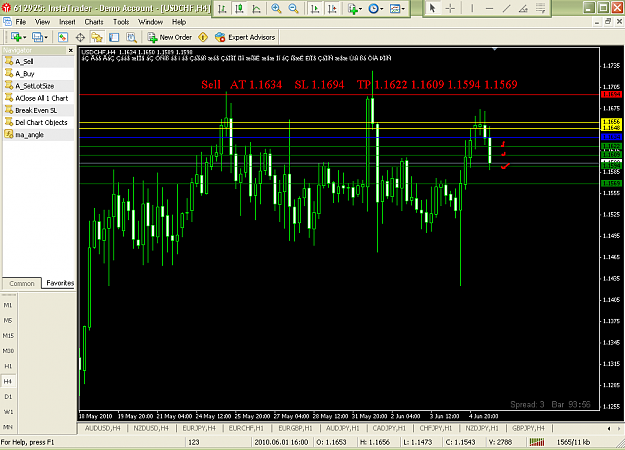Open the Indicators list dropdown
The width and height of the screenshot is (625, 450).
(354, 8)
